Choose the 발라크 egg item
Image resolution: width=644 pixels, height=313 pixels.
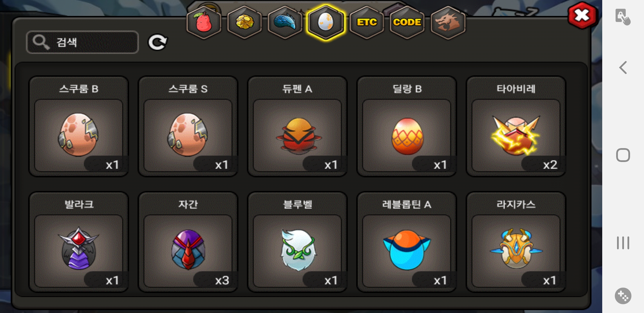pos(79,242)
